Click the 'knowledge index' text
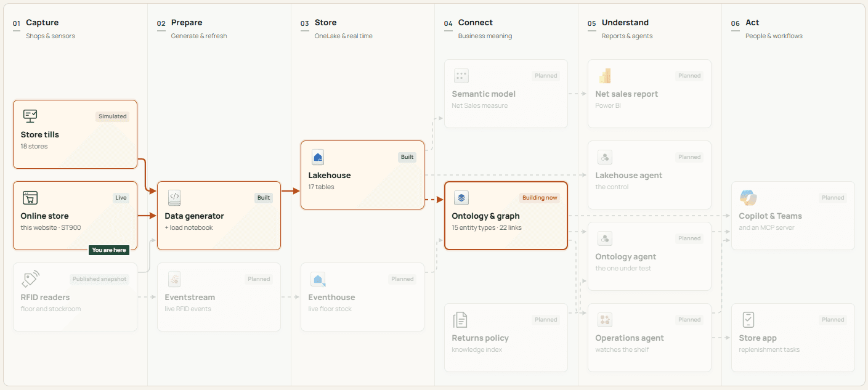 click(477, 349)
